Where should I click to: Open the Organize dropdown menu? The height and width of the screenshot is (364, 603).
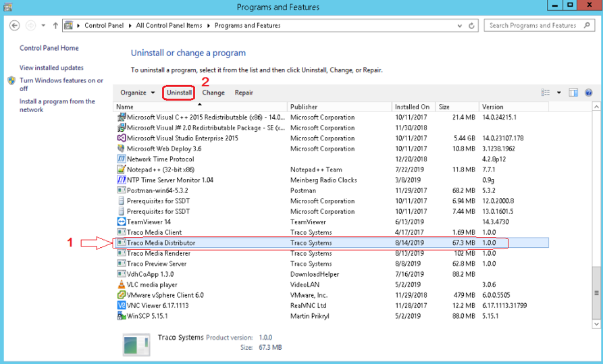coord(138,93)
